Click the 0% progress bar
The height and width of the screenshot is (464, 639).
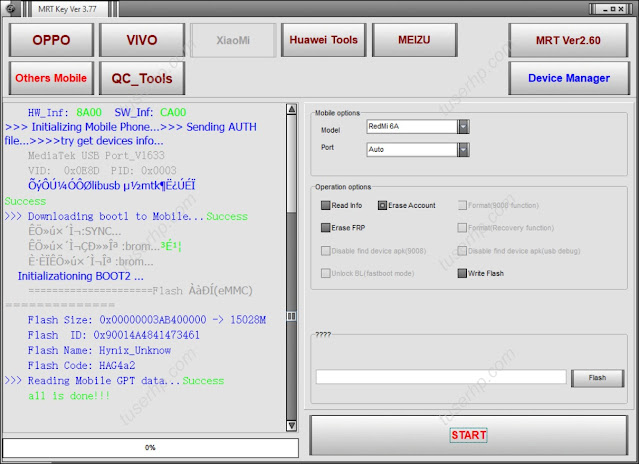150,447
